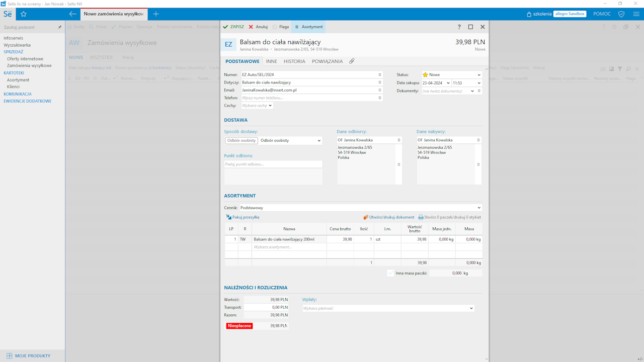Open the hamburger menu next to Numer field
This screenshot has height=362, width=644.
pyautogui.click(x=380, y=74)
